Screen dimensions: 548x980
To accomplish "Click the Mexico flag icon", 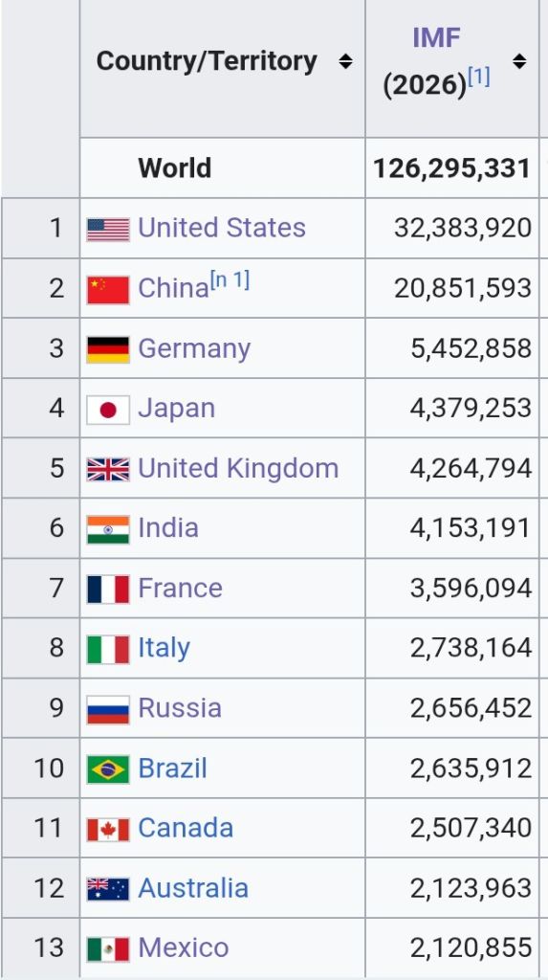I will (x=108, y=949).
